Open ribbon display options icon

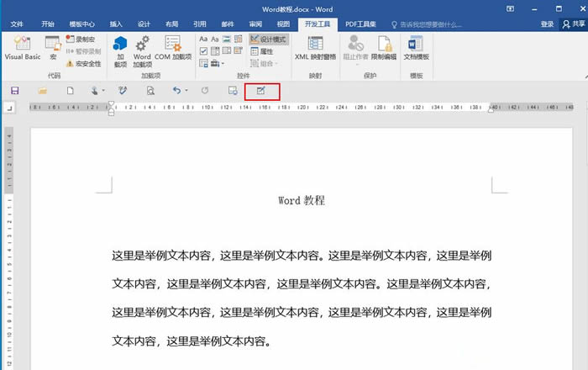[510, 9]
